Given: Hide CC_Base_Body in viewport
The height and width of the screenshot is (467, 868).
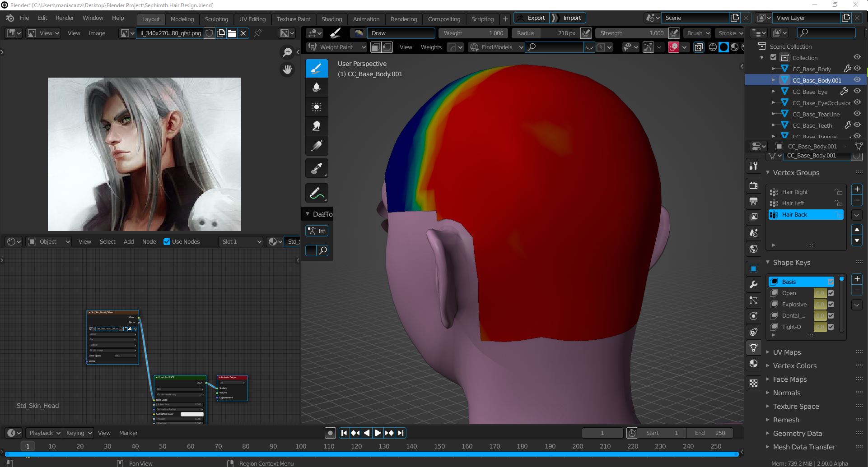Looking at the screenshot, I should tap(857, 69).
